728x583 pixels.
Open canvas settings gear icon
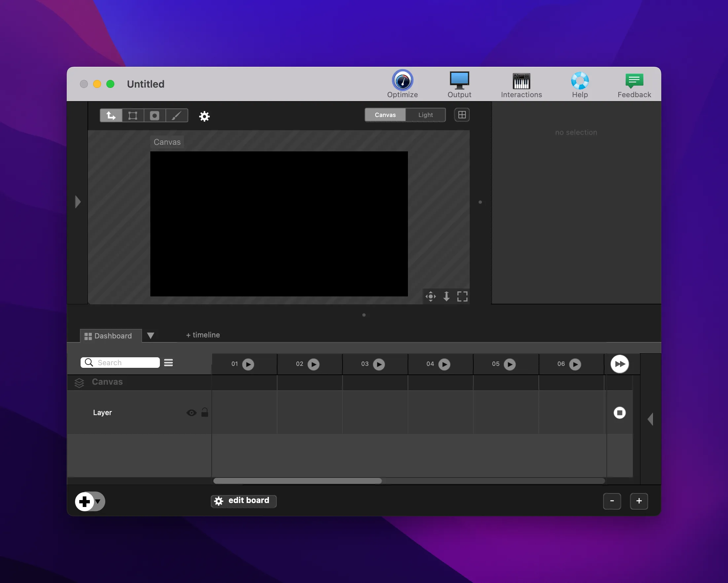pos(204,116)
